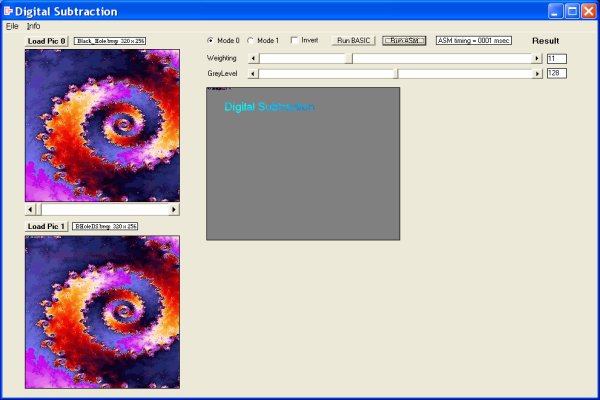Click right arrow of Weighting slider
The image size is (600, 400).
538,59
